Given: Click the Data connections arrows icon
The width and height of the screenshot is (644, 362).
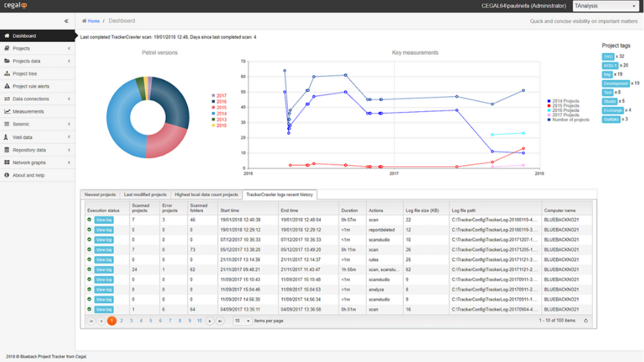Looking at the screenshot, I should click(x=7, y=99).
